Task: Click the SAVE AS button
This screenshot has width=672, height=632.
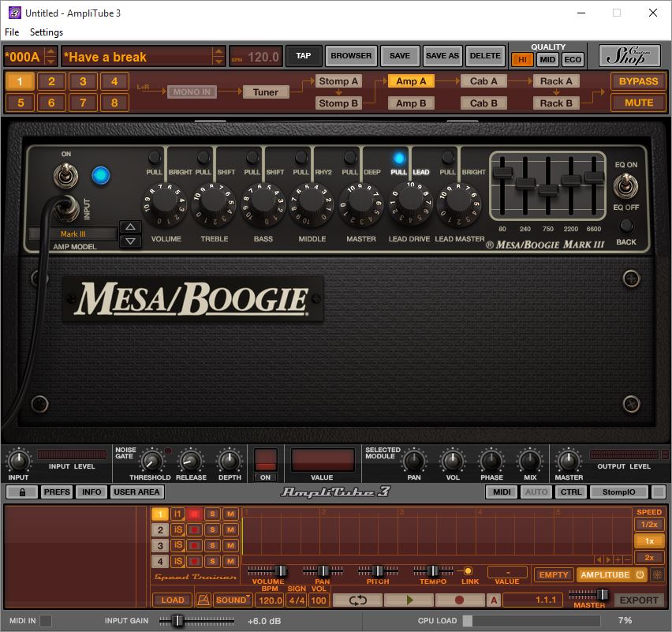Action: click(x=442, y=56)
